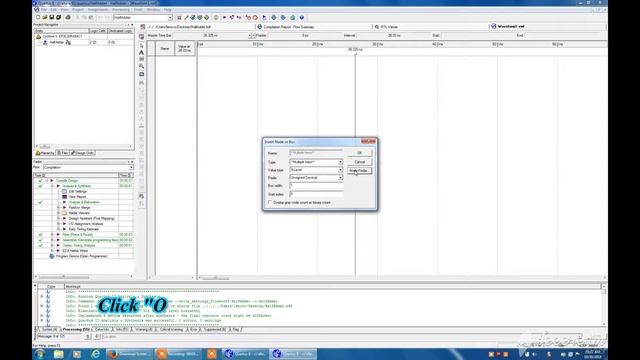Screen dimensions: 640x360
Task: Click the Firefox taskbar button
Action: click(x=129, y=354)
